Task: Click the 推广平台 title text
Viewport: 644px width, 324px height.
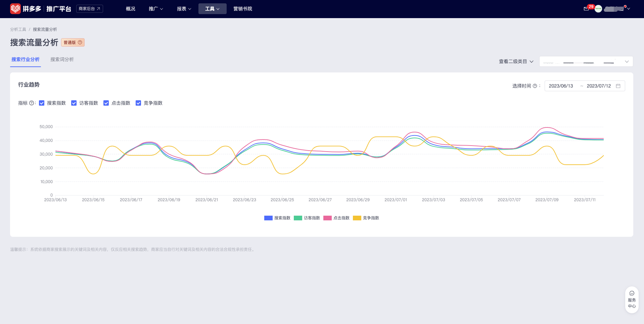Action: 59,9
